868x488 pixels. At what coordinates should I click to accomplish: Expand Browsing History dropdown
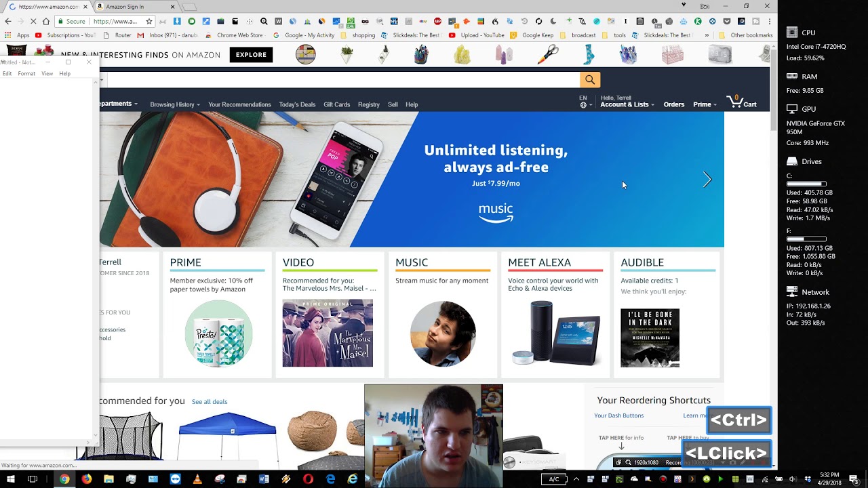[x=175, y=104]
